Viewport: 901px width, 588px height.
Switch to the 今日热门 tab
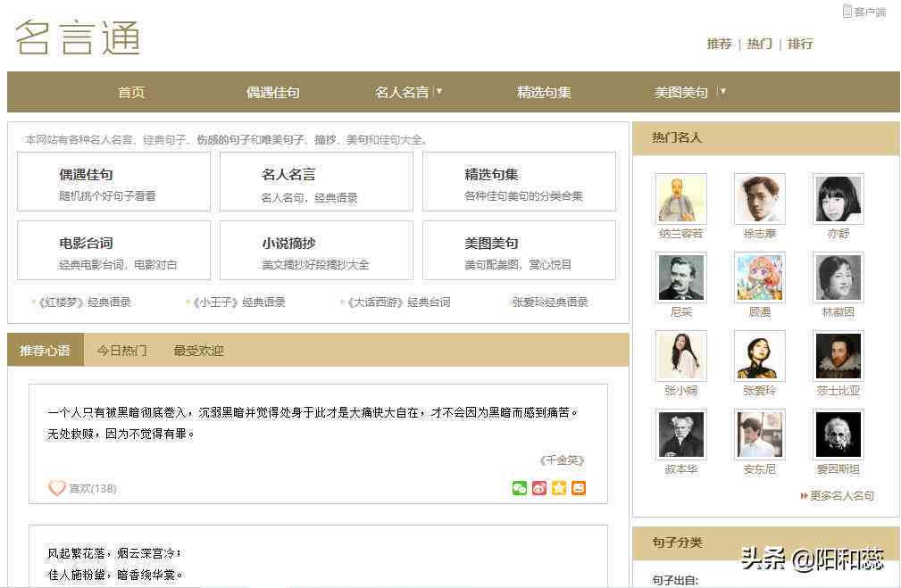pos(121,350)
